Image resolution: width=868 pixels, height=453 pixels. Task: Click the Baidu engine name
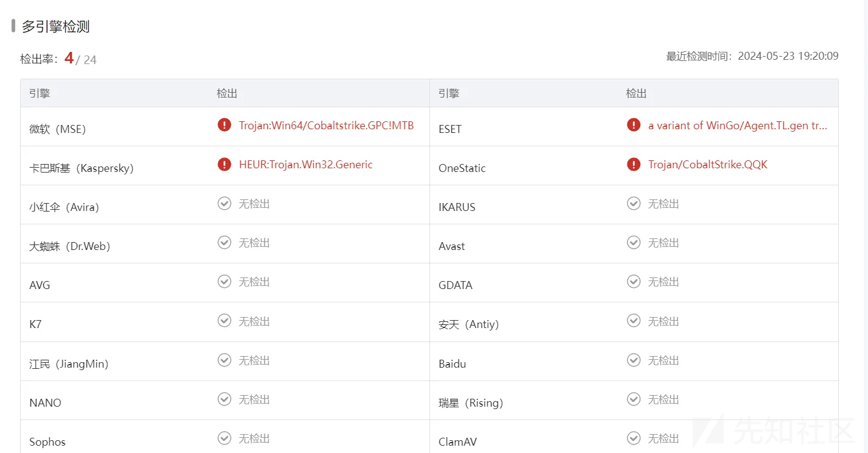tap(453, 364)
